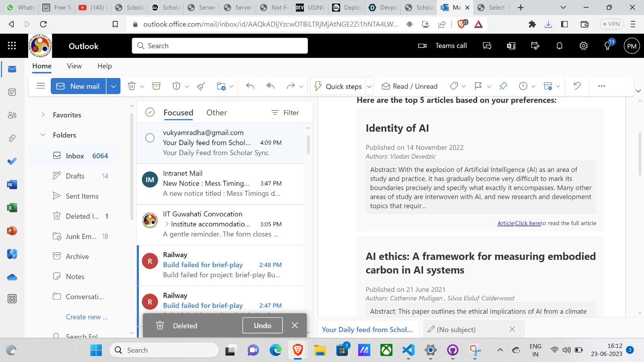Switch to the View ribbon tab

click(x=74, y=66)
